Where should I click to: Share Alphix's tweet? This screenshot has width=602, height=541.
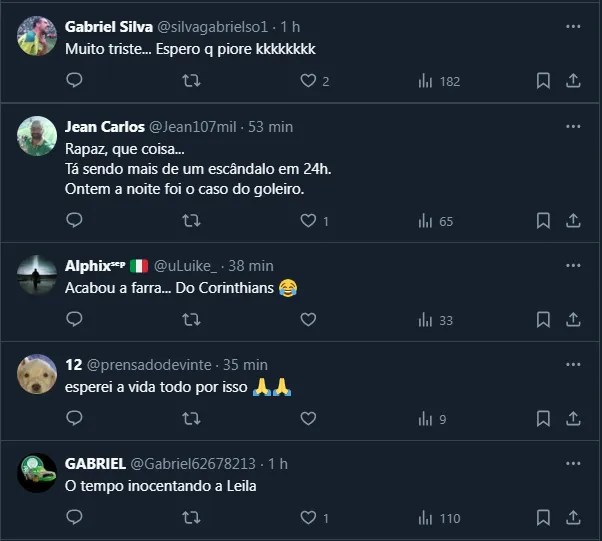pyautogui.click(x=574, y=320)
